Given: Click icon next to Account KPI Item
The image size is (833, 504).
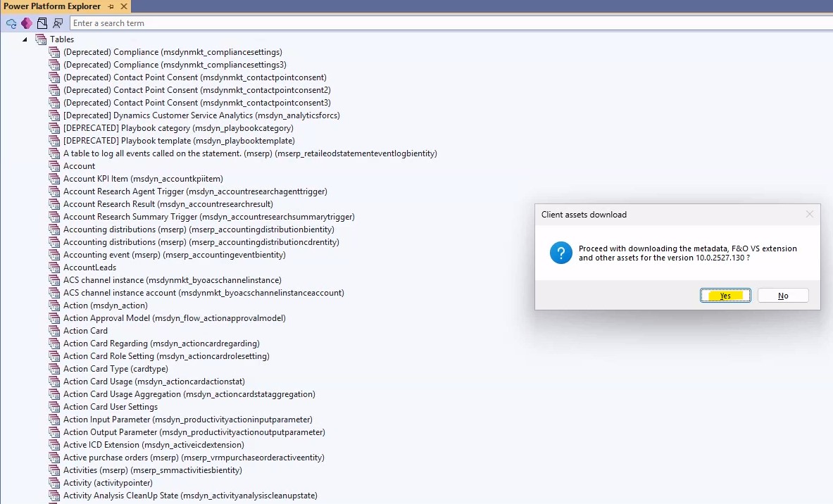Looking at the screenshot, I should click(x=54, y=179).
